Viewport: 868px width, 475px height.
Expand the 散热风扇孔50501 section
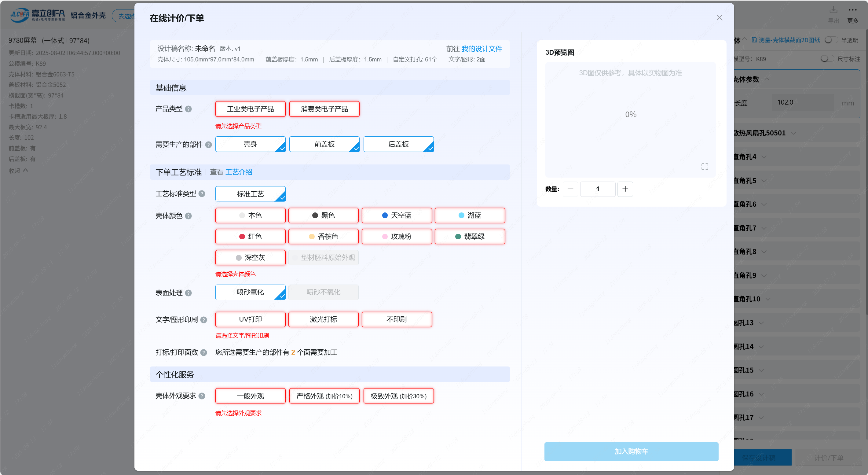[793, 133]
